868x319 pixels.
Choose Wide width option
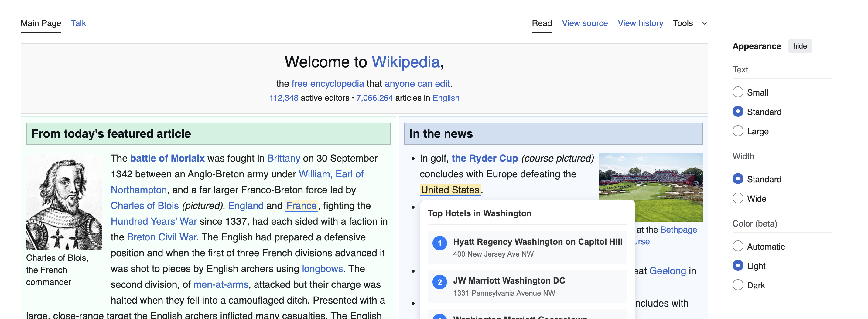coord(738,198)
